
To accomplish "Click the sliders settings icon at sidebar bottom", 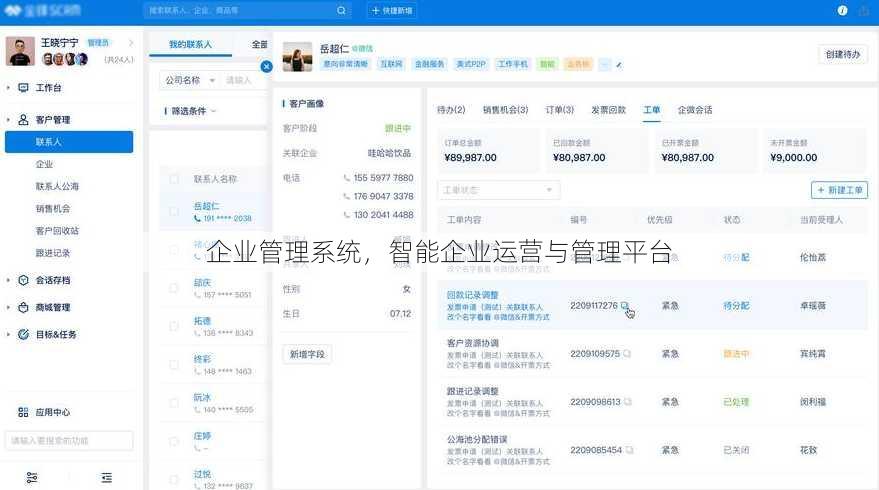I will 32,477.
